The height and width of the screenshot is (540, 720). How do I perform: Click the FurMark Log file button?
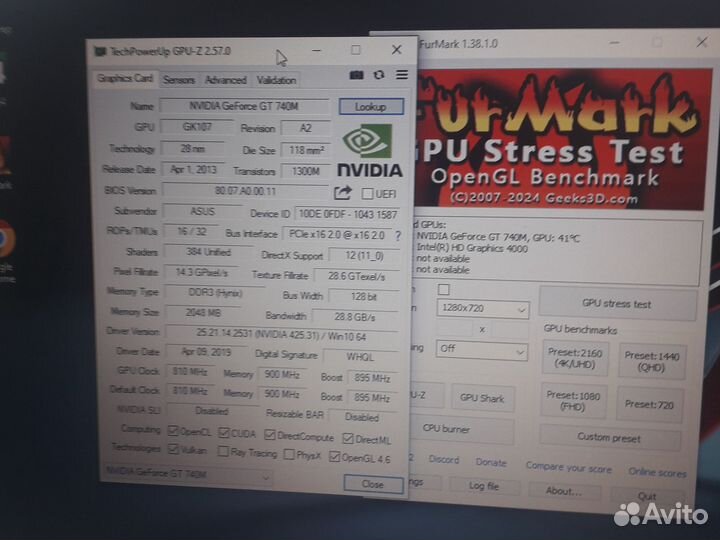pyautogui.click(x=484, y=486)
